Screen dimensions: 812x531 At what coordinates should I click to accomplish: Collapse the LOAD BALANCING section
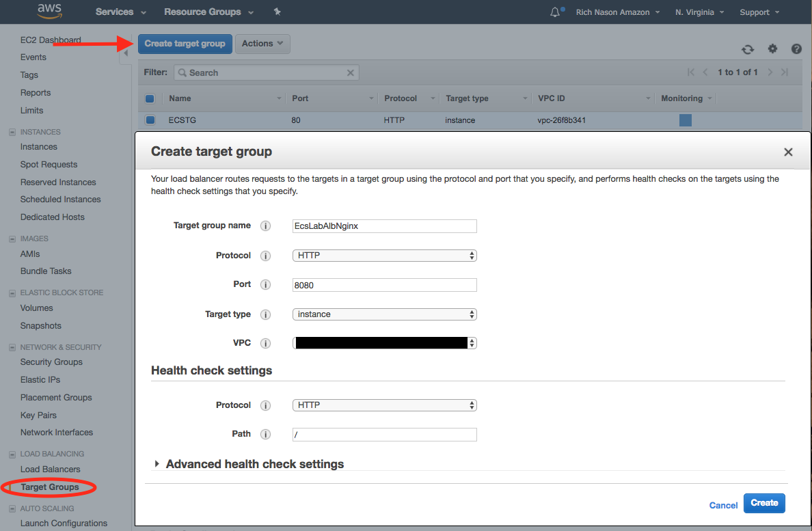pos(12,454)
